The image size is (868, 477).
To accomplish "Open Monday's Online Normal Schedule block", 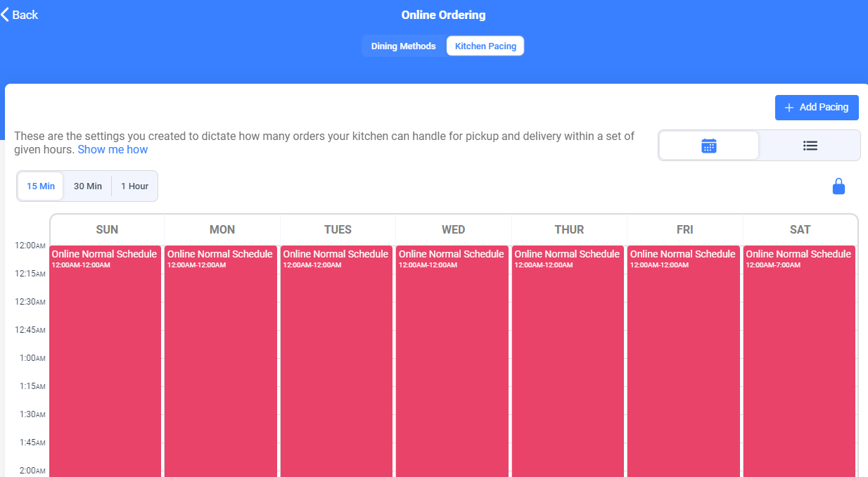I will (221, 361).
